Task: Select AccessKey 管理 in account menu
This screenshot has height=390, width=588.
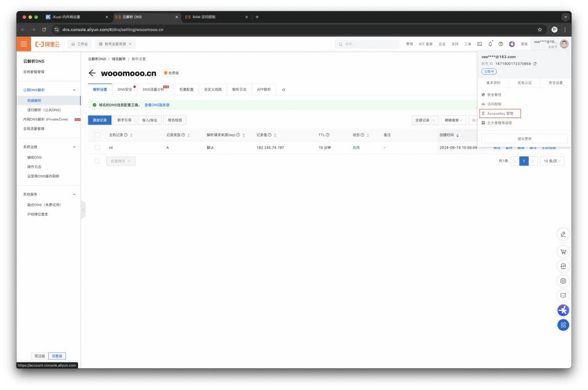Action: click(500, 114)
